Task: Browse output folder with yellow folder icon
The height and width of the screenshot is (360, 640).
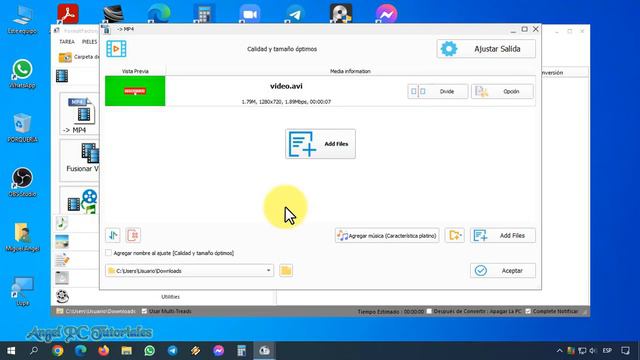Action: (x=286, y=270)
